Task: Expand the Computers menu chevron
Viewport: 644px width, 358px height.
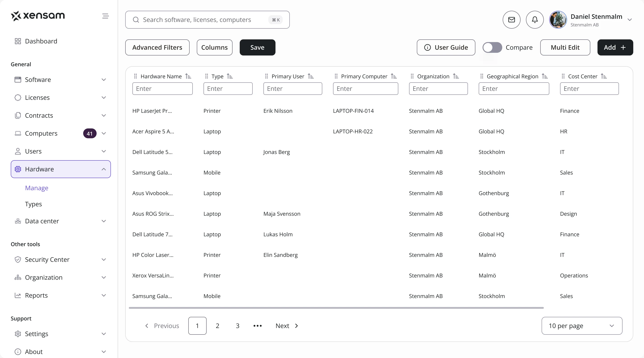Action: (104, 133)
